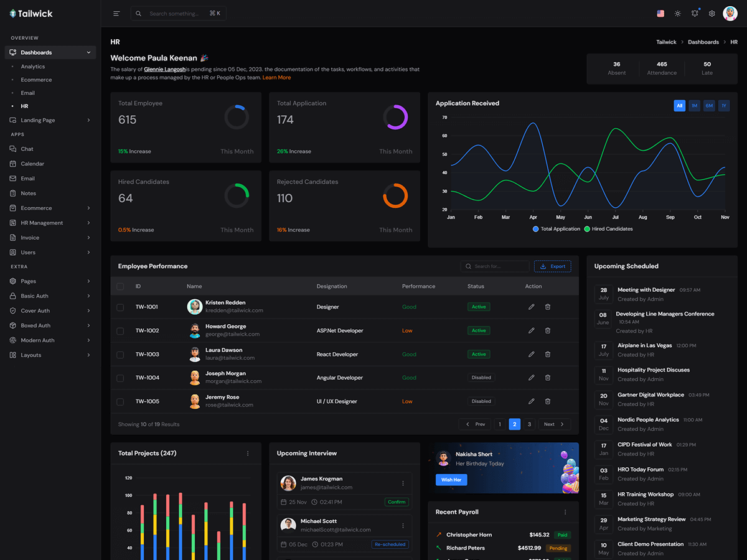
Task: Select the US flag language icon
Action: [660, 14]
